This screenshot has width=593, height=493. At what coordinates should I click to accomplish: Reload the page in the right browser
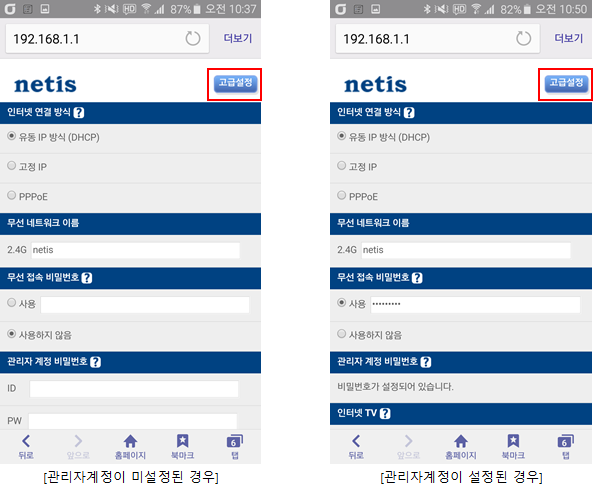click(x=523, y=39)
